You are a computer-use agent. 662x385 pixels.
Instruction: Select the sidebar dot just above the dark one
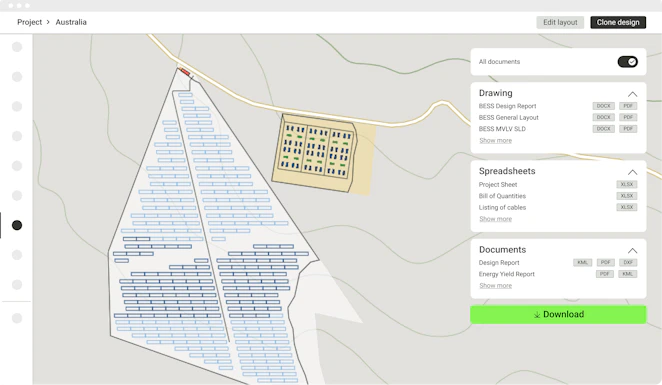pos(17,195)
